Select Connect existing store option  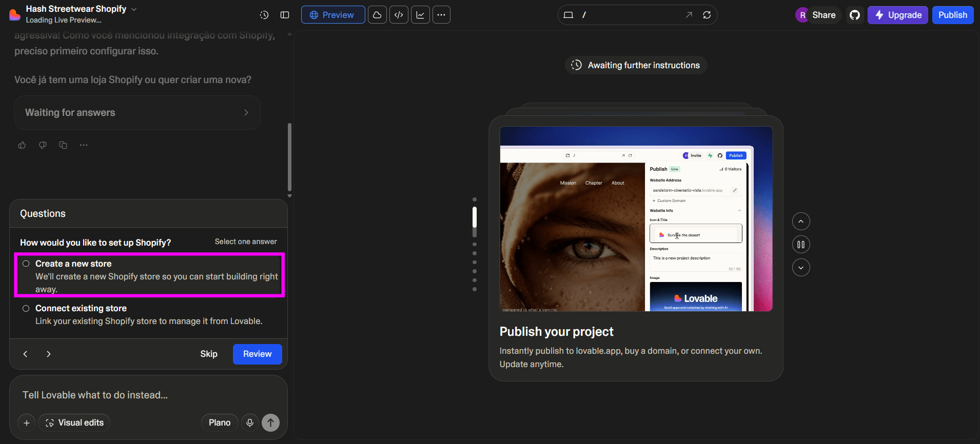click(149, 315)
